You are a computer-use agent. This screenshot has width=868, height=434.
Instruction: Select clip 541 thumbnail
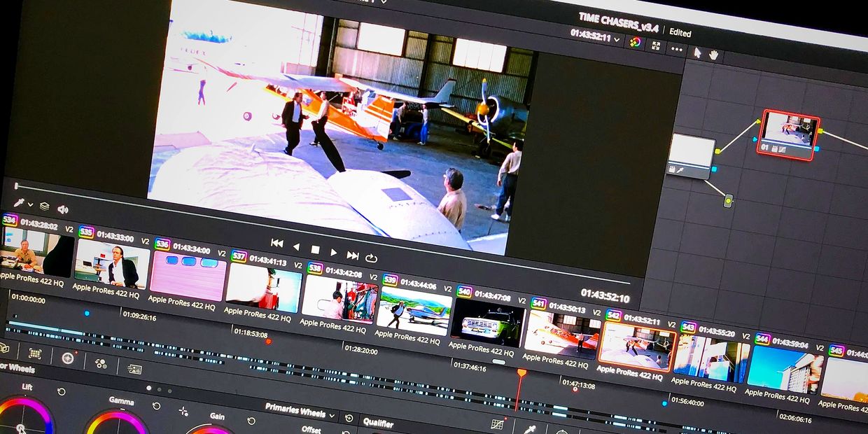tap(562, 335)
